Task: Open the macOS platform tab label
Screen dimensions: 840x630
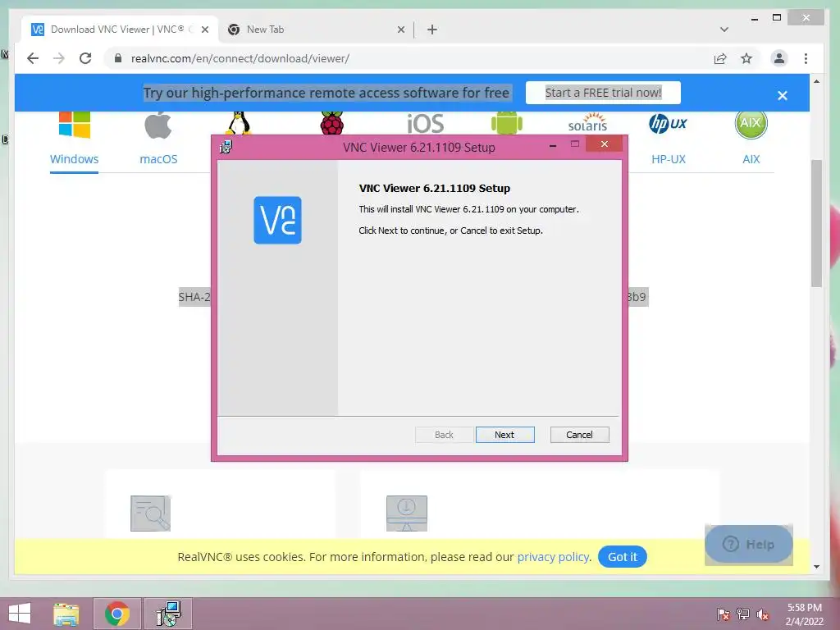Action: click(x=158, y=159)
